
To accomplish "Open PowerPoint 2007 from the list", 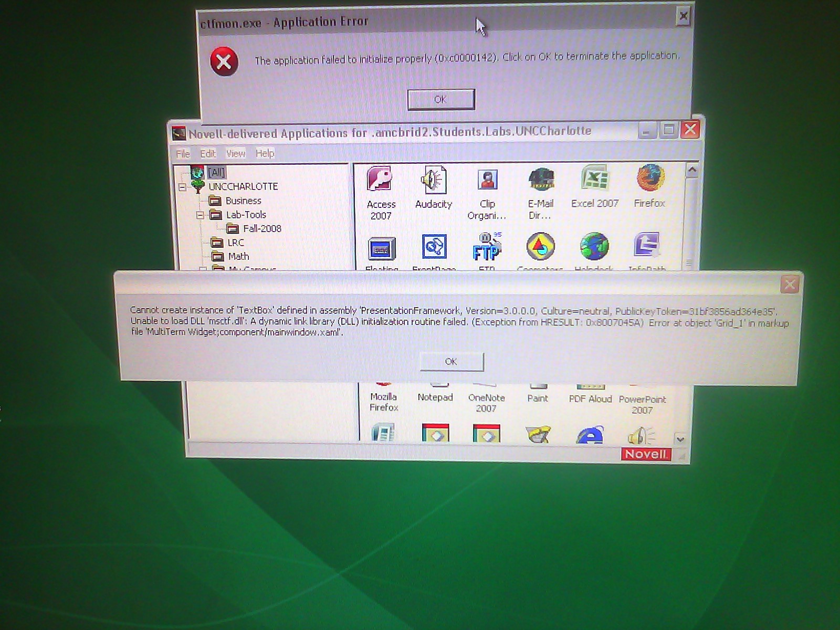I will [642, 404].
